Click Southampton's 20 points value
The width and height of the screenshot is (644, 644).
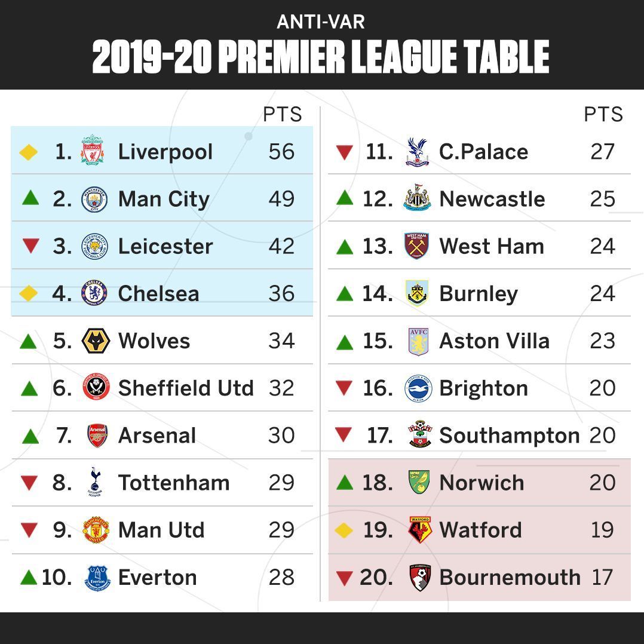602,436
